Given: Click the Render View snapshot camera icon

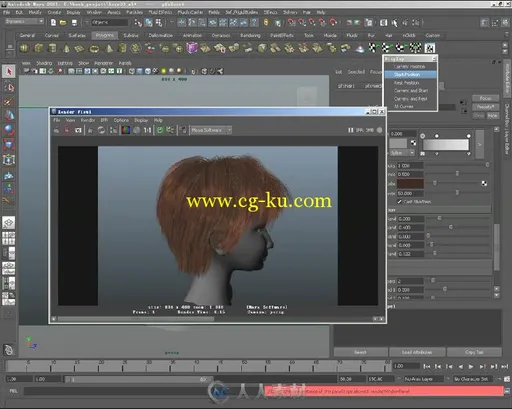Looking at the screenshot, I should (78, 130).
